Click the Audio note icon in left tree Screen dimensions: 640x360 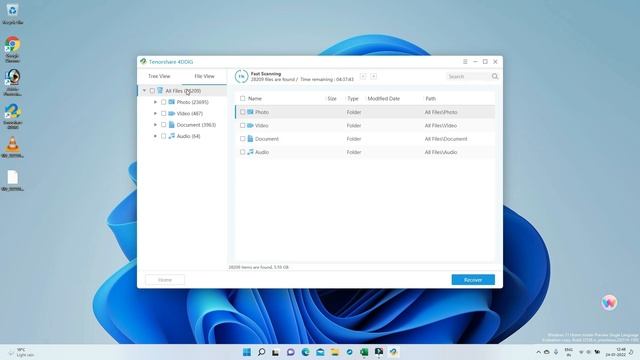(x=172, y=136)
